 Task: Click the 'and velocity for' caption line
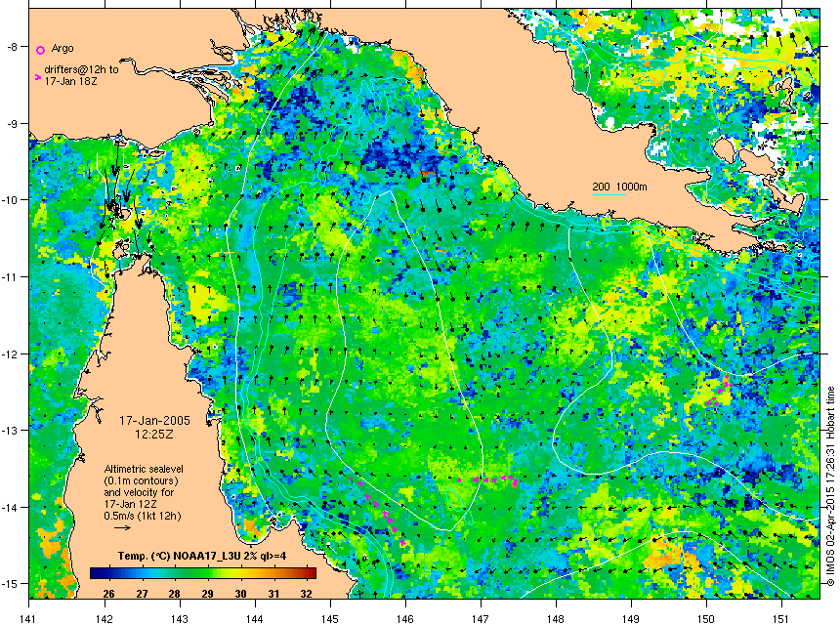click(x=139, y=492)
